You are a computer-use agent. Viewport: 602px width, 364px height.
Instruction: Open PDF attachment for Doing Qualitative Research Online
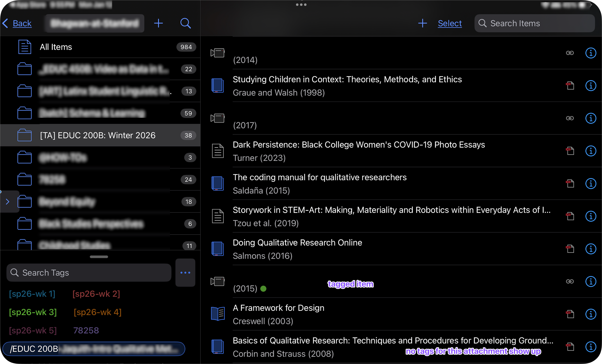click(570, 249)
